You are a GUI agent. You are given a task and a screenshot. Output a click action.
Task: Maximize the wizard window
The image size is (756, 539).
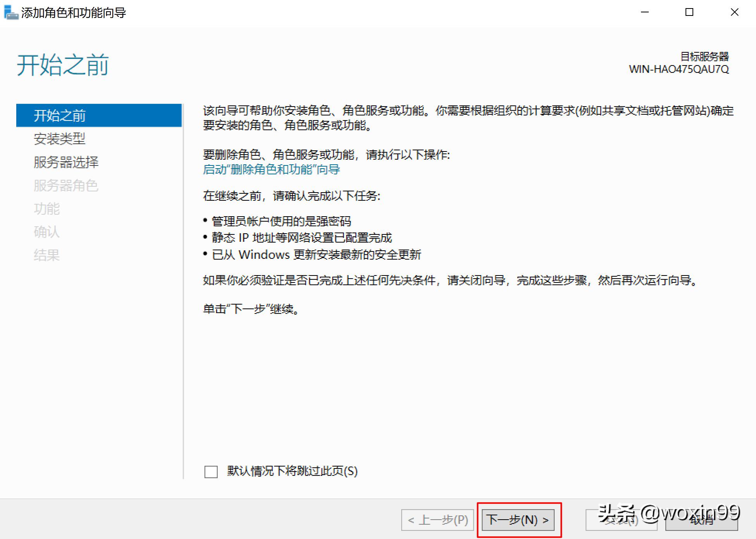[x=689, y=12]
